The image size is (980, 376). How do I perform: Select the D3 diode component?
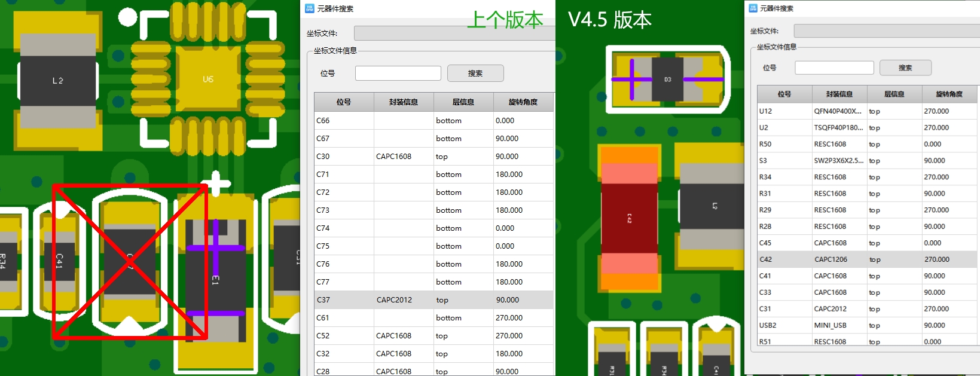tap(668, 79)
